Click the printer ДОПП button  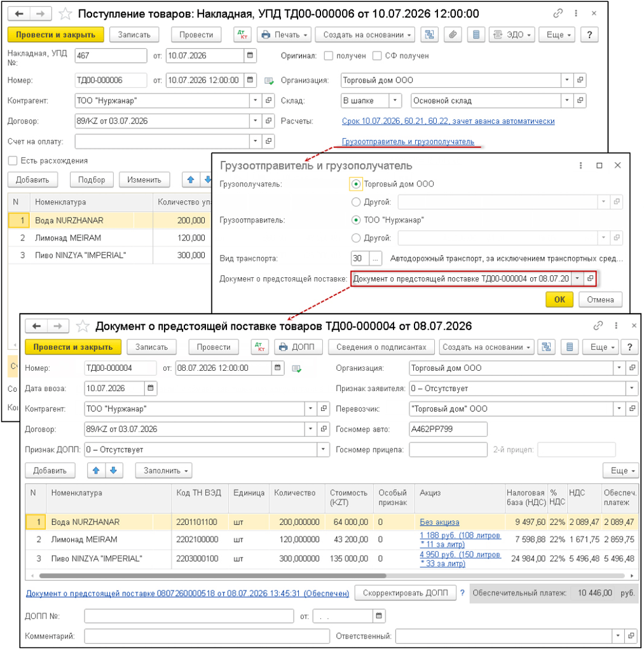coord(298,347)
